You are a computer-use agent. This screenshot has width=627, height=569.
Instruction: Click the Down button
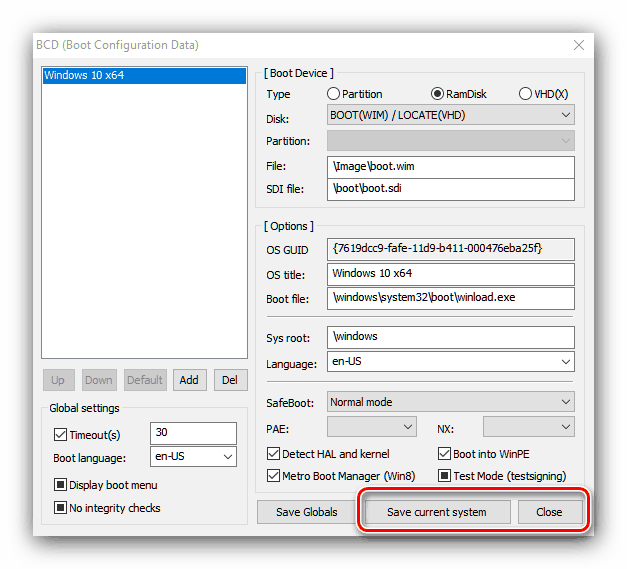(99, 380)
